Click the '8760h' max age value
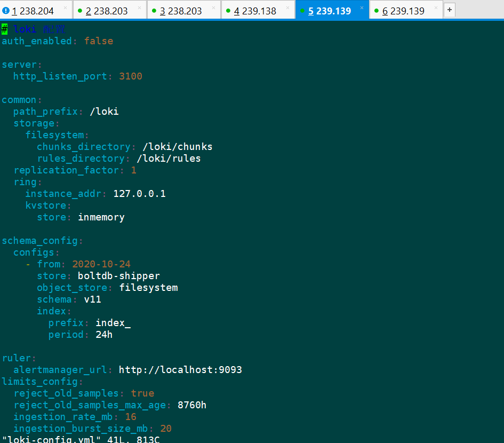The width and height of the screenshot is (504, 443). pos(192,405)
